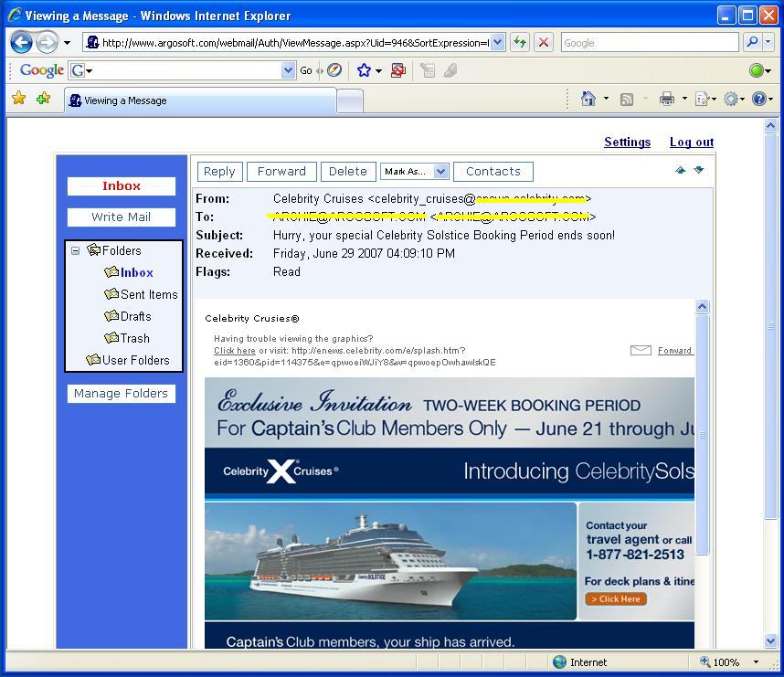This screenshot has width=784, height=677.
Task: Expand the Google toolbar search history arrow
Action: click(x=288, y=70)
